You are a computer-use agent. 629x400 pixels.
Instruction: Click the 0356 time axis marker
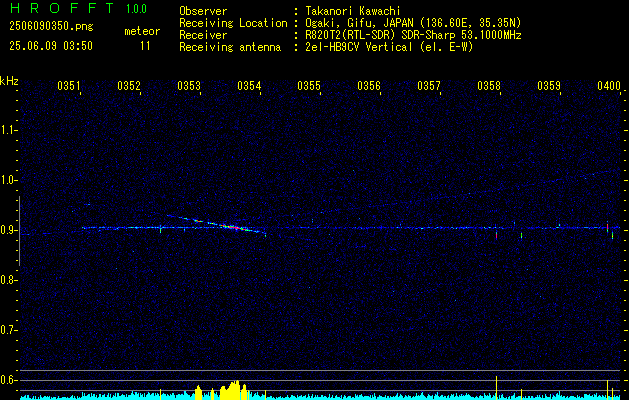pyautogui.click(x=369, y=86)
